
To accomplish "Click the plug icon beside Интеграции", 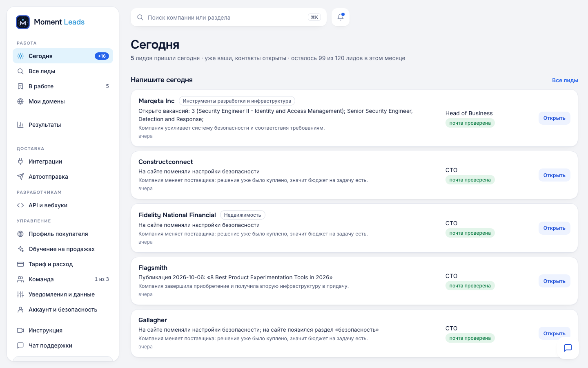I will click(20, 162).
